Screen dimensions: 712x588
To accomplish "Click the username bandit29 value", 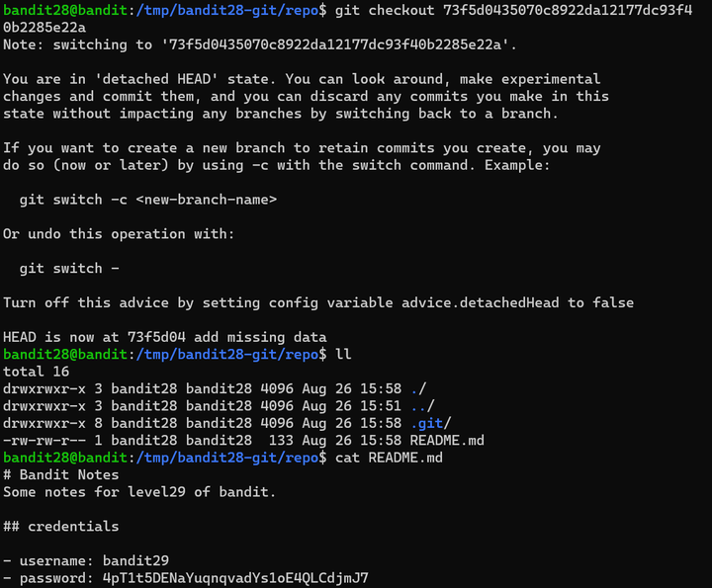I will coord(135,560).
